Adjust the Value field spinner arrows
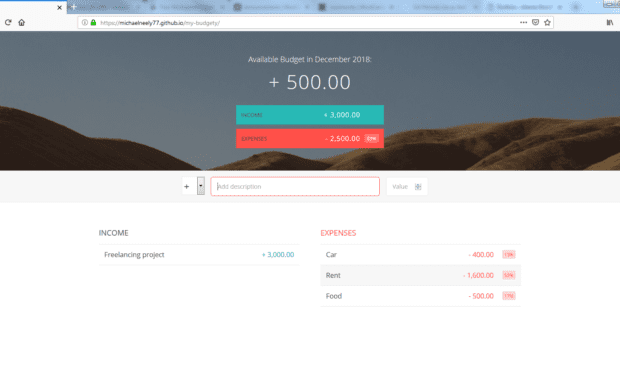Image resolution: width=620 pixels, height=380 pixels. tap(418, 187)
